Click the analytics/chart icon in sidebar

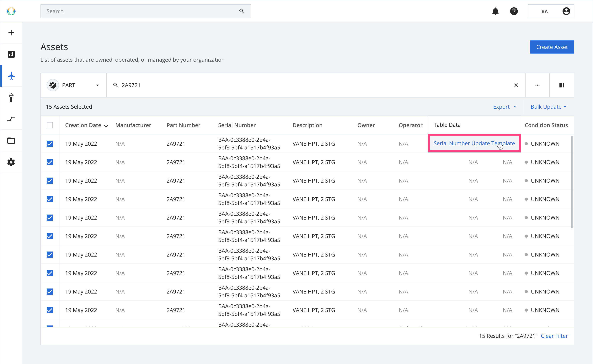(x=11, y=54)
